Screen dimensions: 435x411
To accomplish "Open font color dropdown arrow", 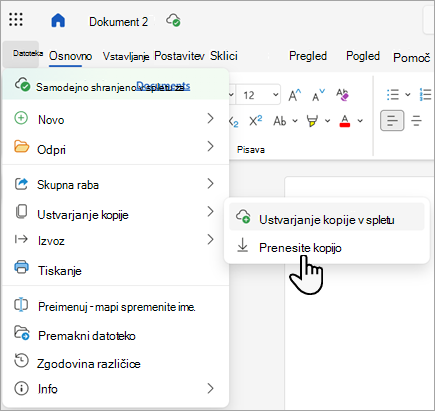I will click(x=360, y=121).
